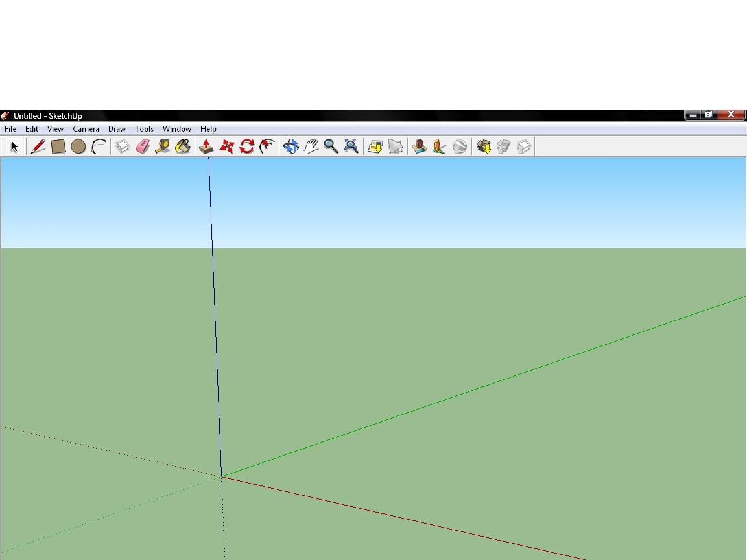Activate the Push/Pull tool
The image size is (747, 560).
pos(206,146)
